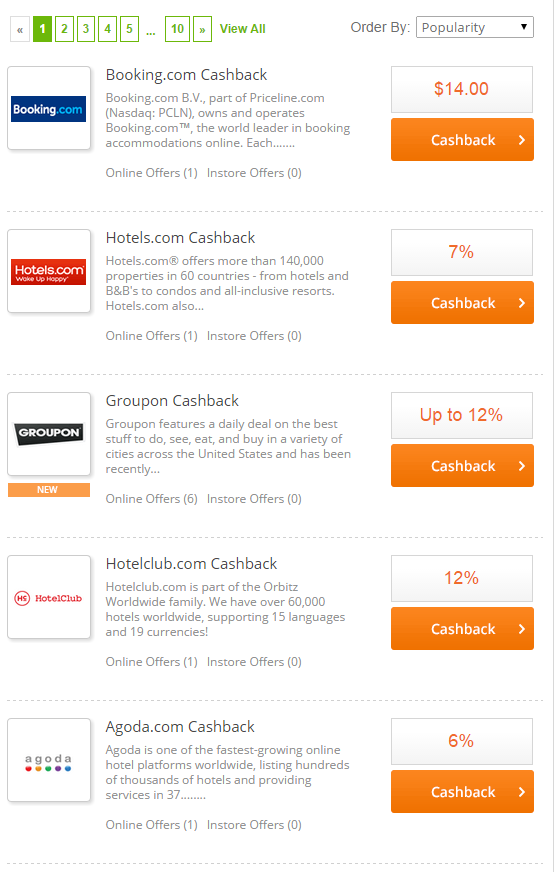
Task: Jump to page 10 of results
Action: pos(177,29)
